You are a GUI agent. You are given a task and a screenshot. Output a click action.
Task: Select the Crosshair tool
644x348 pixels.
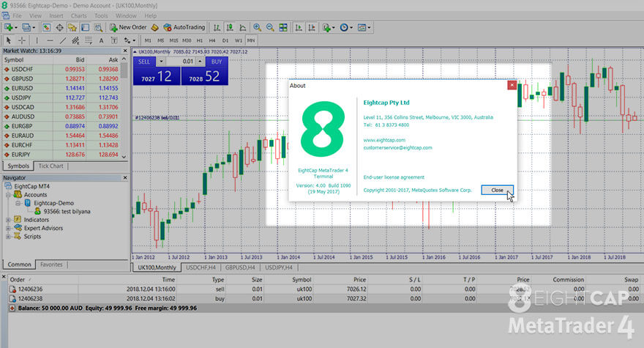point(22,40)
